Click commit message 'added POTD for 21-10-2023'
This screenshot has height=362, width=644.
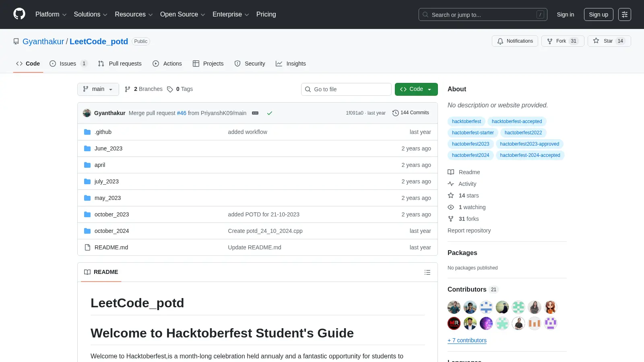coord(264,214)
